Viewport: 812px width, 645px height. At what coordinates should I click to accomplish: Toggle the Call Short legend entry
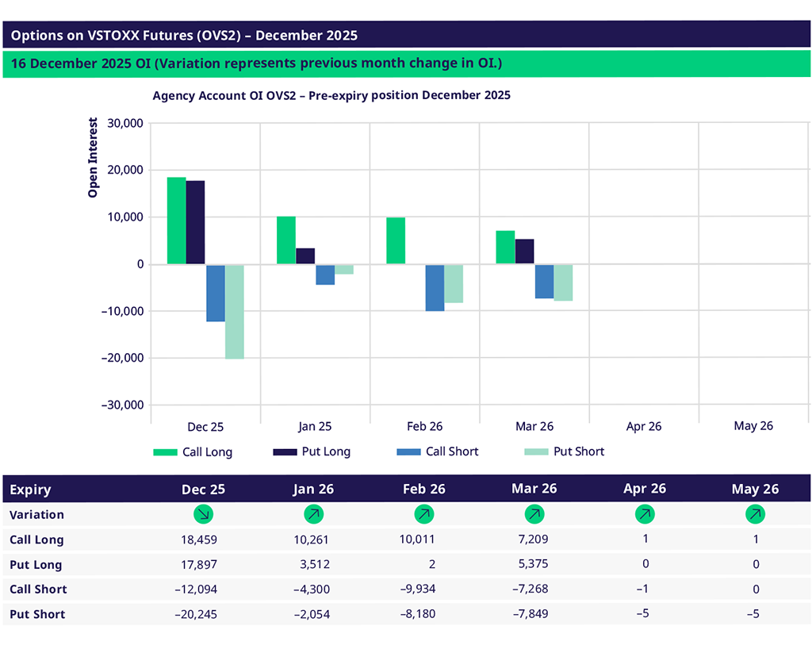click(437, 452)
